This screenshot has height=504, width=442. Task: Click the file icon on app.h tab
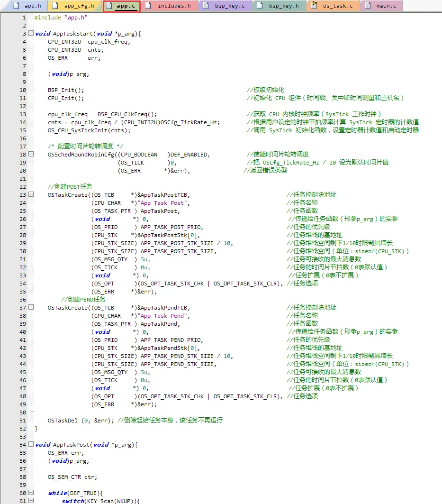pyautogui.click(x=15, y=6)
